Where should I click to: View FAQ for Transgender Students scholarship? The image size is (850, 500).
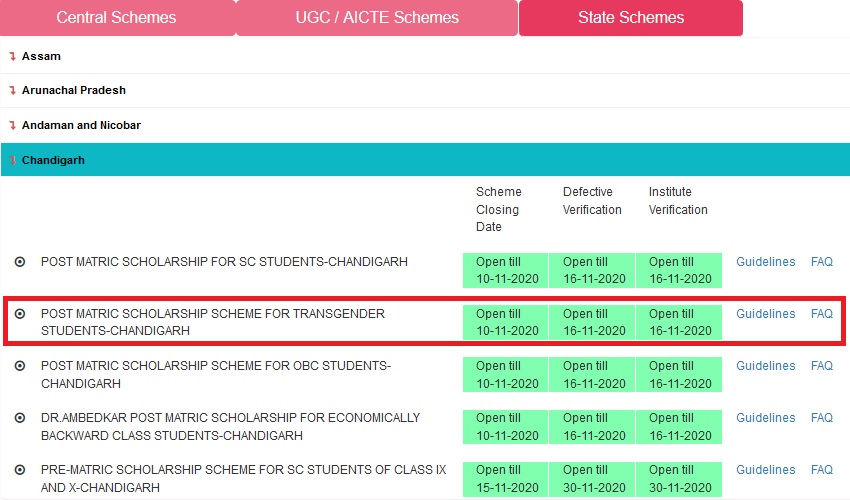pyautogui.click(x=821, y=314)
